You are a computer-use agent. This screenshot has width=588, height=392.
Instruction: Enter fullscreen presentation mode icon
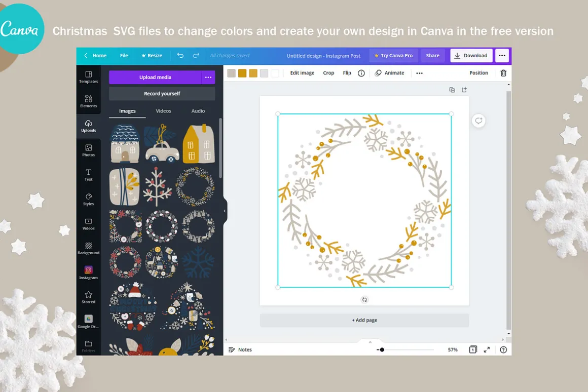pyautogui.click(x=487, y=349)
